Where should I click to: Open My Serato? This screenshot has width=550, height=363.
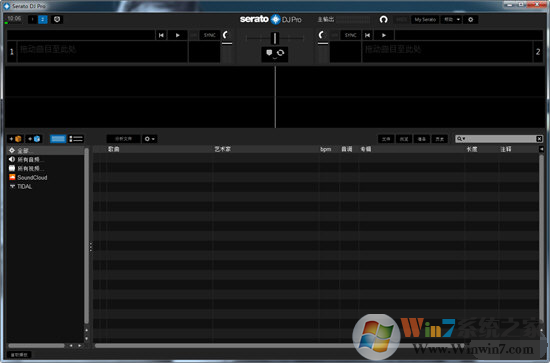425,20
